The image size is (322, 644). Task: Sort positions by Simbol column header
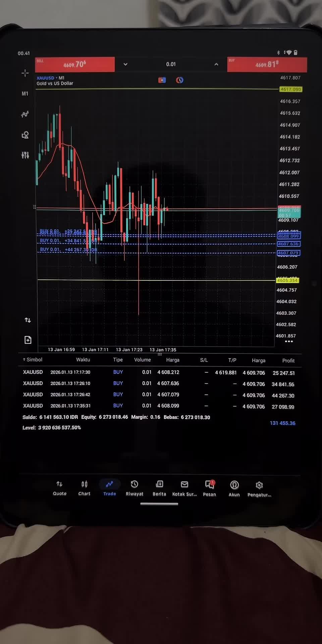pos(33,360)
